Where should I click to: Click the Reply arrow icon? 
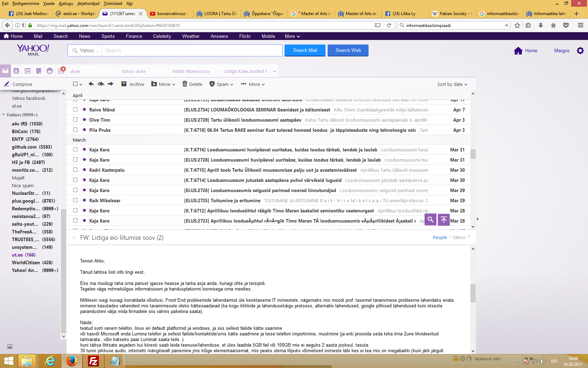coord(91,84)
